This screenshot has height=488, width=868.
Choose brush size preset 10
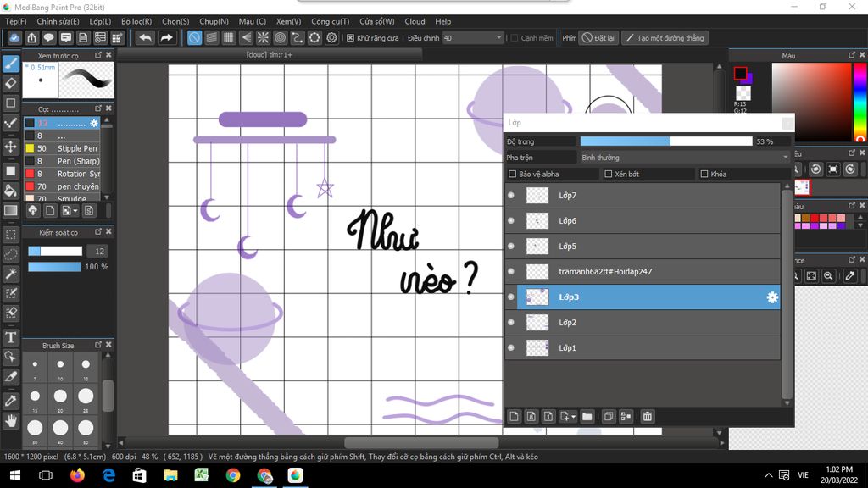pyautogui.click(x=60, y=366)
